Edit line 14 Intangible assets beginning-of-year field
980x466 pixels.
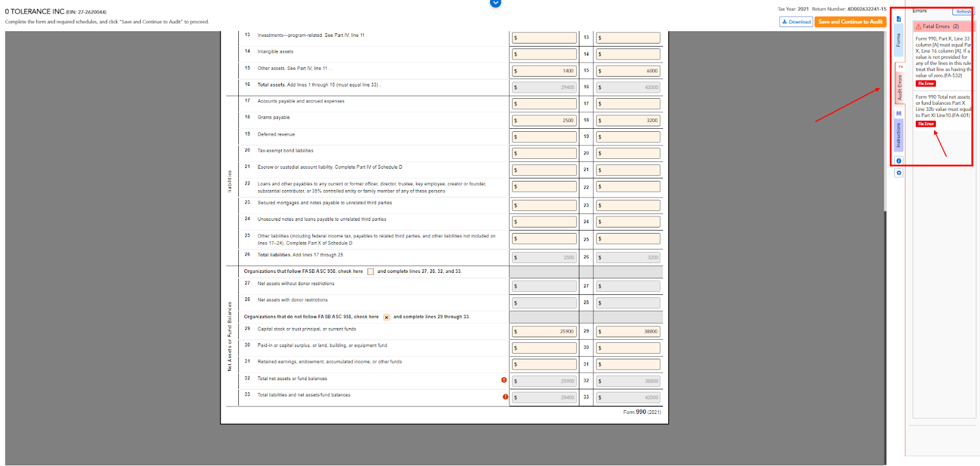544,55
